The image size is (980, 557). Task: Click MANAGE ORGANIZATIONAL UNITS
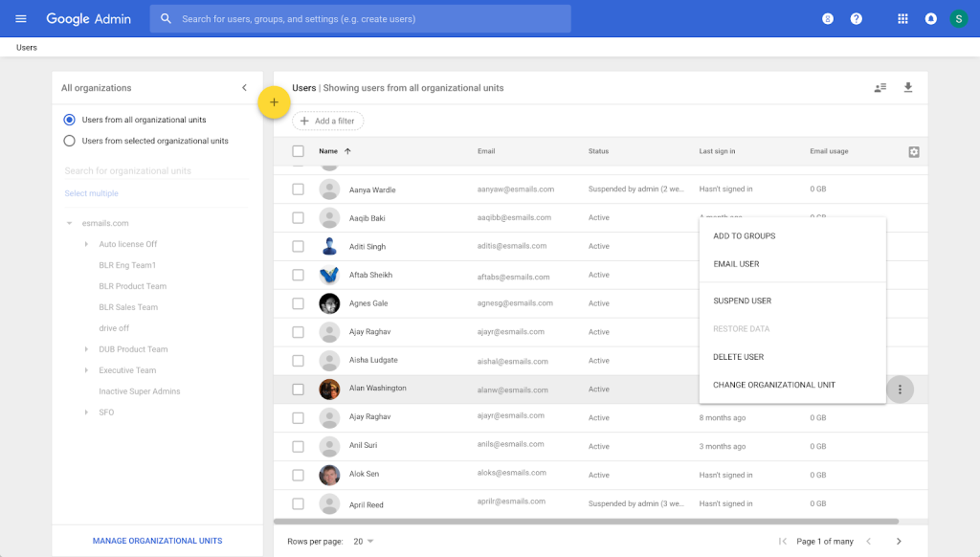click(157, 541)
